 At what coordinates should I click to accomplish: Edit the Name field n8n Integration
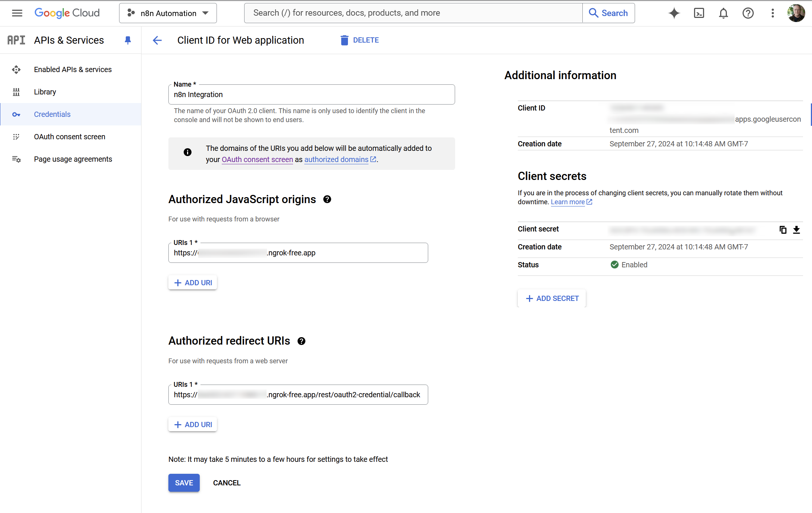point(311,94)
